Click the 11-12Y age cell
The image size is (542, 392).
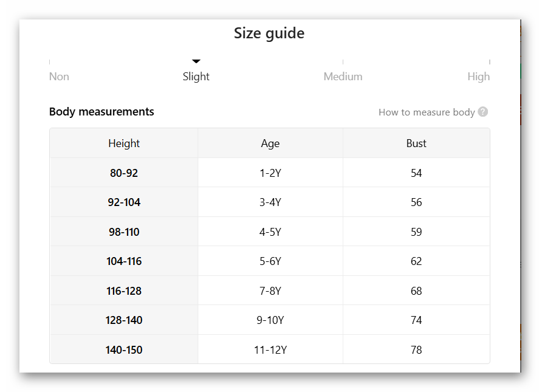270,350
